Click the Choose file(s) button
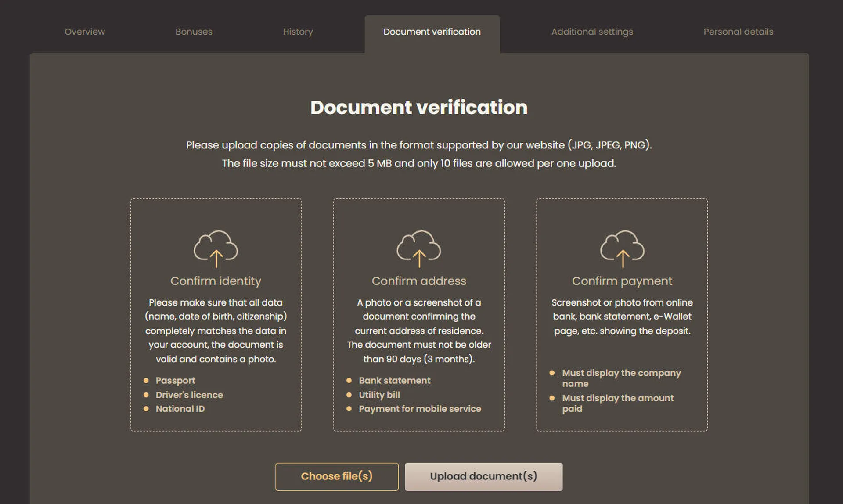This screenshot has height=504, width=843. tap(337, 476)
